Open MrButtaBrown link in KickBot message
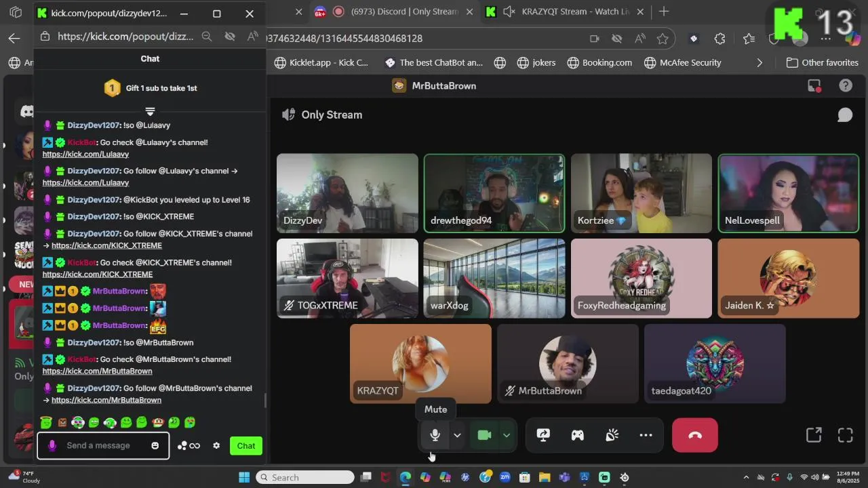Viewport: 868px width, 488px height. click(98, 371)
